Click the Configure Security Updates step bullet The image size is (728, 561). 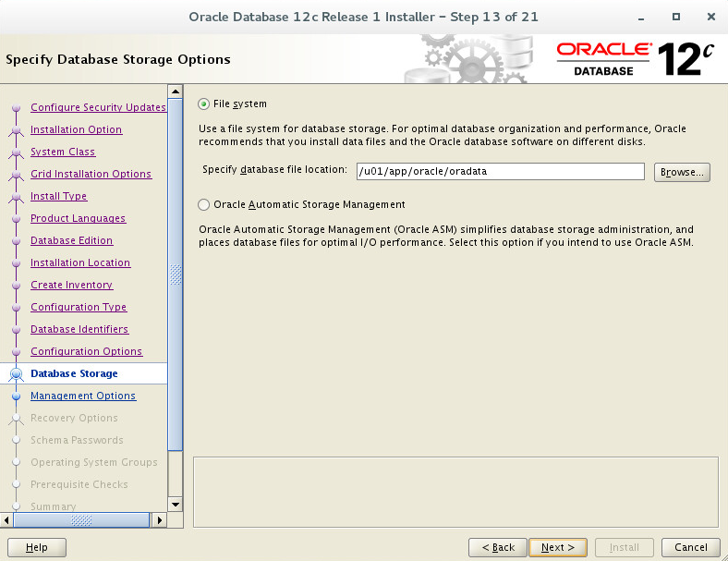[17, 108]
